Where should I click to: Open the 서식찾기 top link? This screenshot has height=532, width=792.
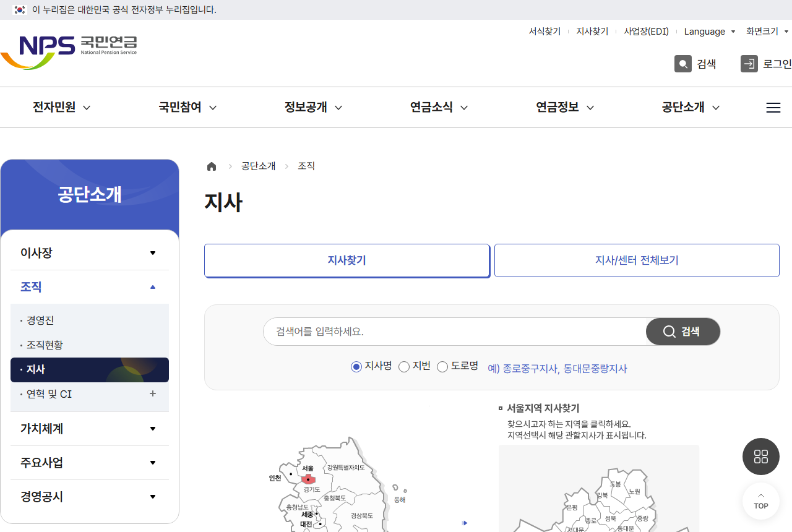[544, 32]
